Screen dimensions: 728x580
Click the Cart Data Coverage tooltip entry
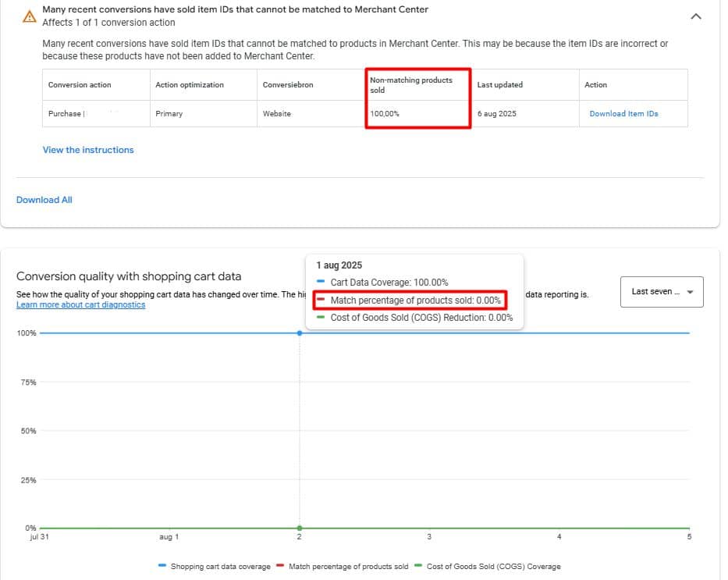point(389,283)
